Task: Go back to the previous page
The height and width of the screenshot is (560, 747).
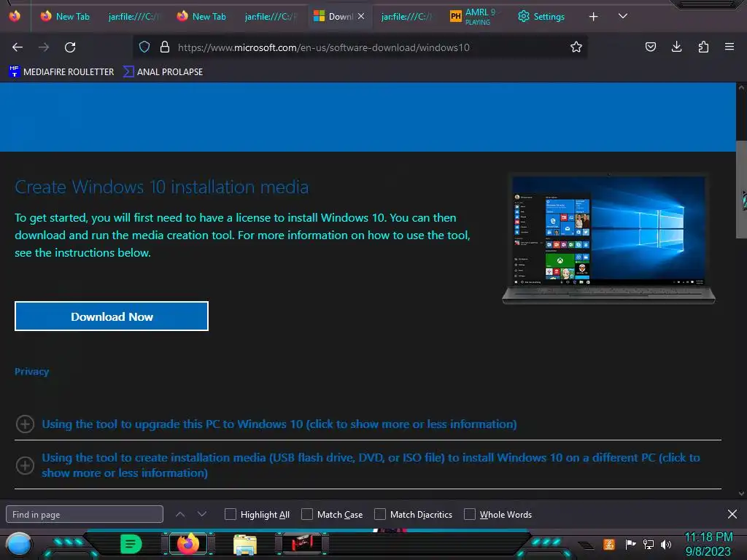Action: coord(18,47)
